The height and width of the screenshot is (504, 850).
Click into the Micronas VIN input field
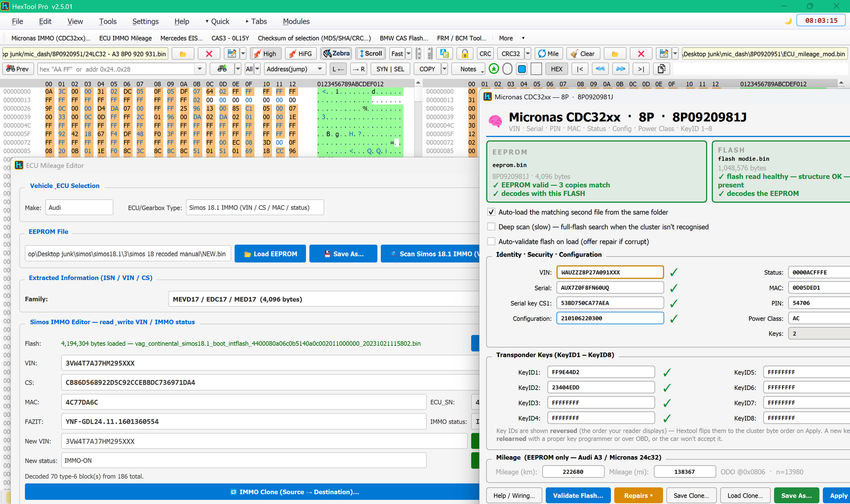[x=610, y=272]
